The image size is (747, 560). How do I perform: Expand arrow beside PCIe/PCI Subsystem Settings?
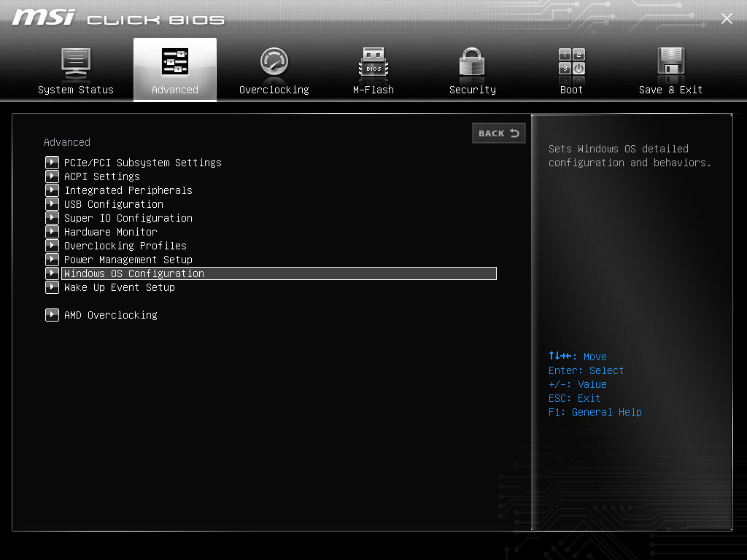pyautogui.click(x=52, y=163)
